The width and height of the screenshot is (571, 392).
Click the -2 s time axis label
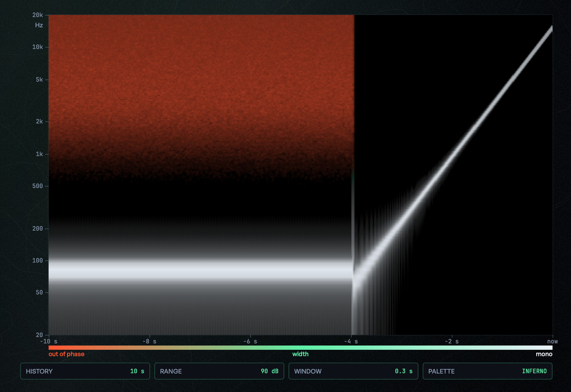click(x=452, y=342)
